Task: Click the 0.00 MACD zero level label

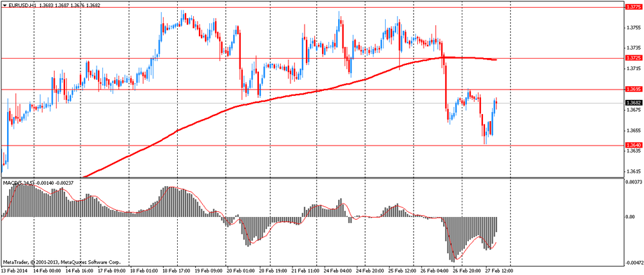Action: [630, 217]
